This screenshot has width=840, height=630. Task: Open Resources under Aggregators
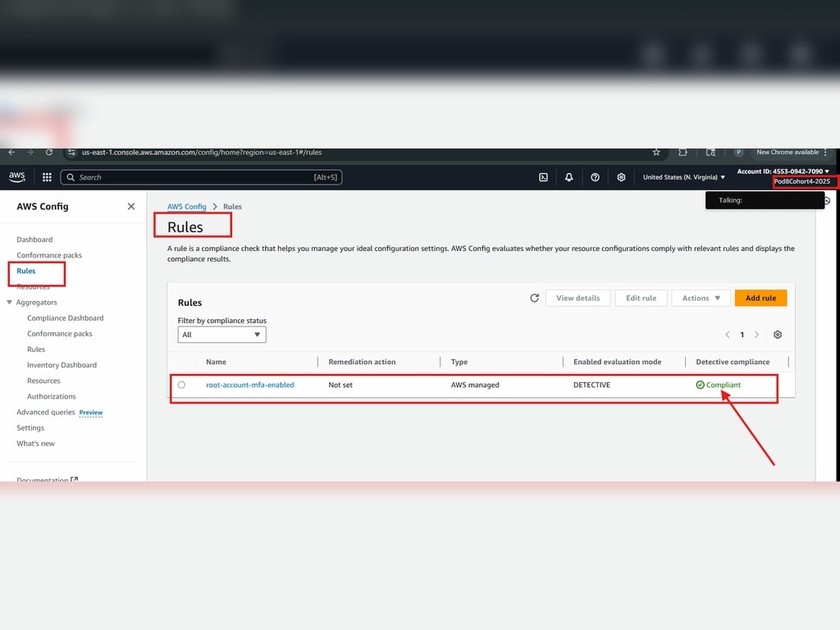click(x=43, y=381)
